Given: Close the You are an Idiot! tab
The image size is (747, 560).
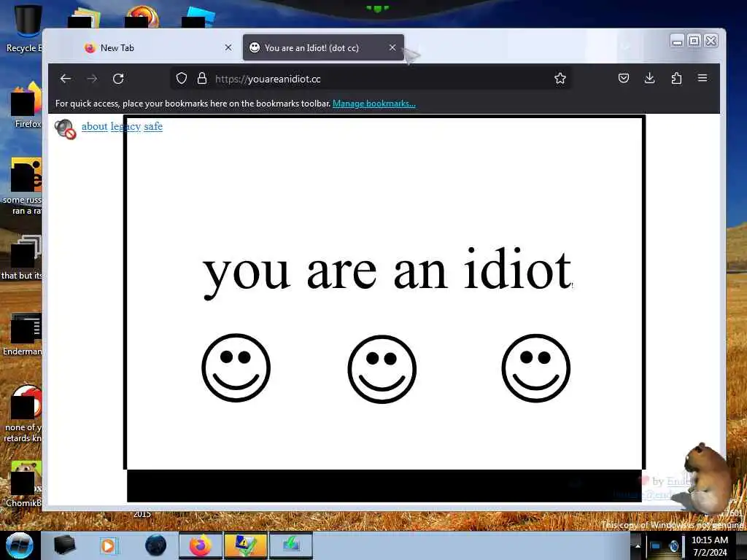Looking at the screenshot, I should 392,47.
